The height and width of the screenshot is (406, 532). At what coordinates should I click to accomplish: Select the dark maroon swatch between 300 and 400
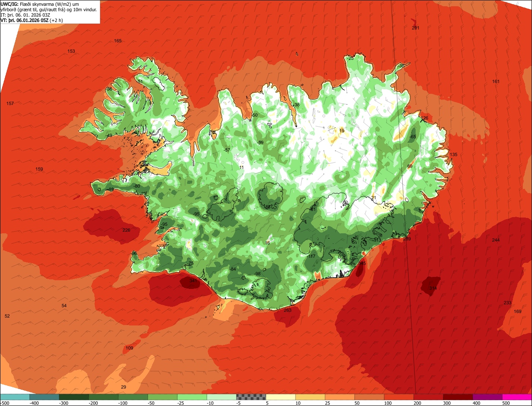coord(458,397)
